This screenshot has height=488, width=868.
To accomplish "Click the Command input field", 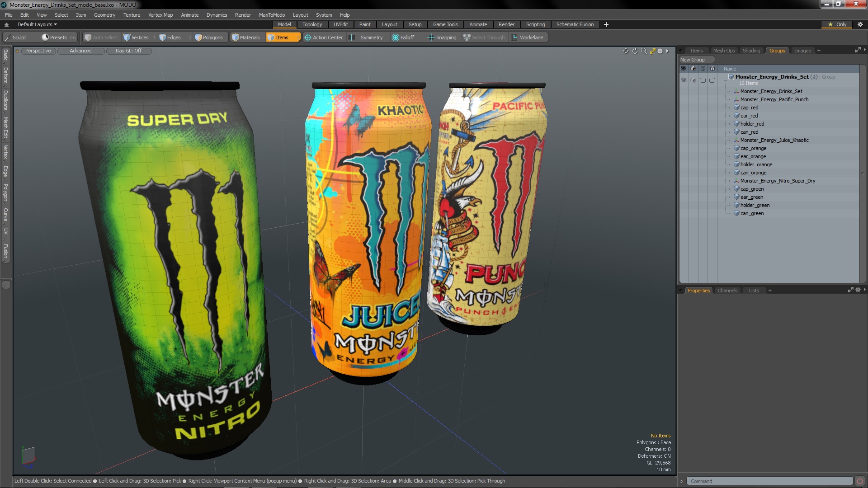I will click(769, 481).
